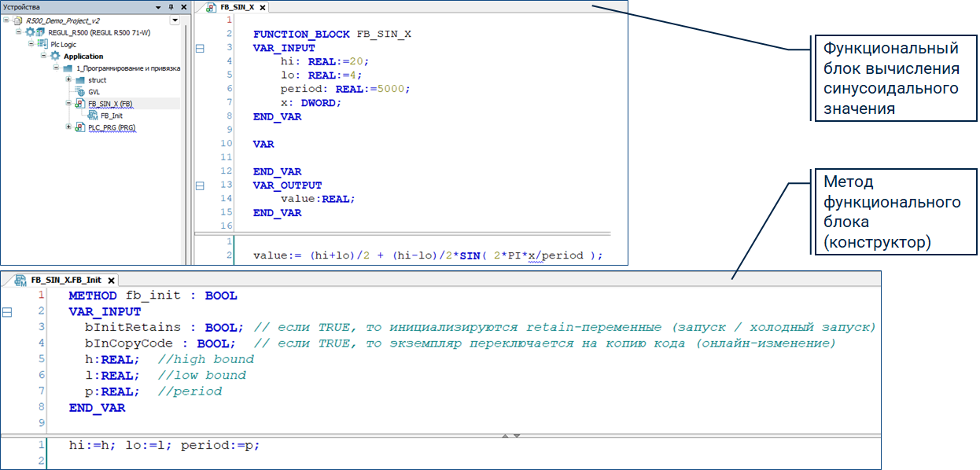Click the PLC_PRG program icon

pos(80,127)
